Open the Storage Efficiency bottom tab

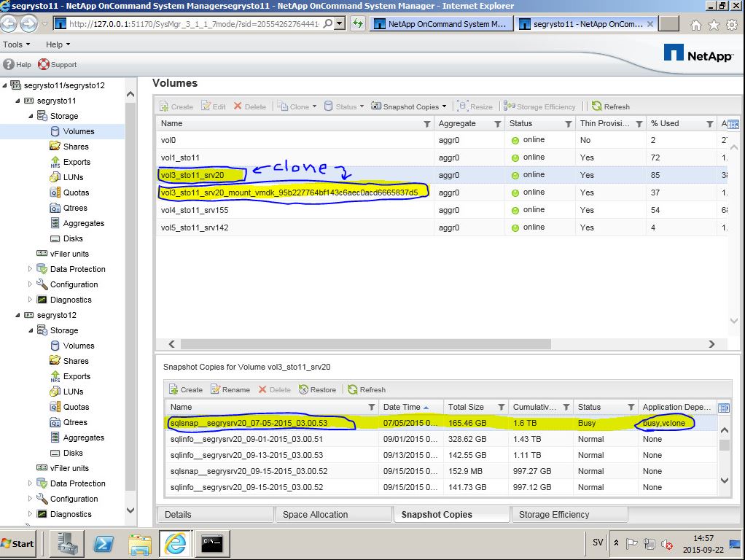coord(569,514)
